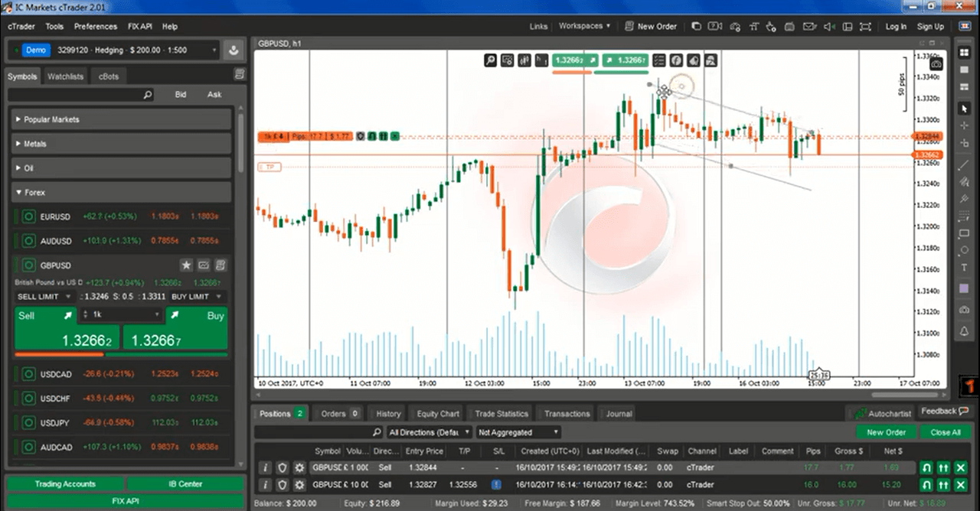Open the alerts bell icon on the right sidebar
980x511 pixels.
[x=964, y=329]
